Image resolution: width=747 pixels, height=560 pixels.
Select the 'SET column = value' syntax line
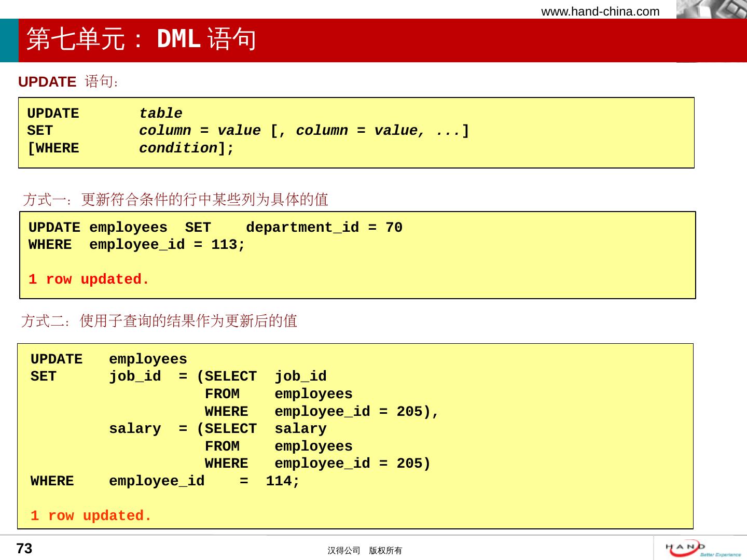tap(248, 131)
